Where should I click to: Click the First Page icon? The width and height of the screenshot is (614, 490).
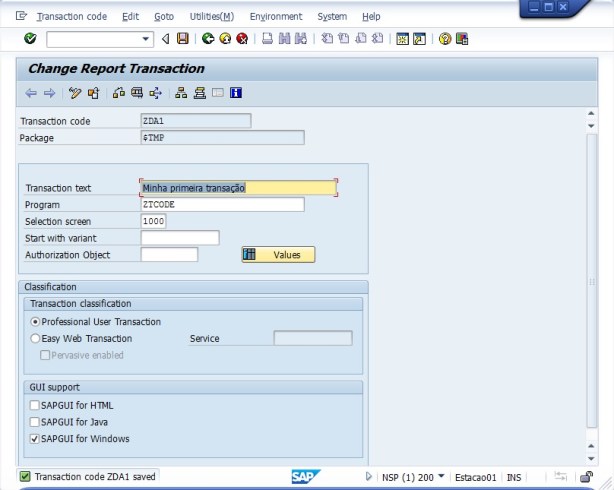(x=327, y=38)
